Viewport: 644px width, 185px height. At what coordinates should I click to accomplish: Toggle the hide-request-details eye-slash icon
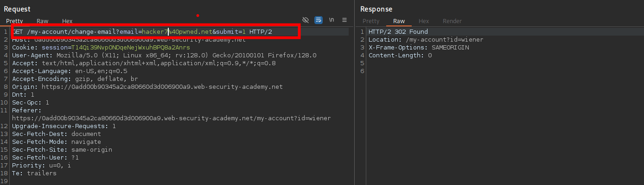[x=305, y=20]
